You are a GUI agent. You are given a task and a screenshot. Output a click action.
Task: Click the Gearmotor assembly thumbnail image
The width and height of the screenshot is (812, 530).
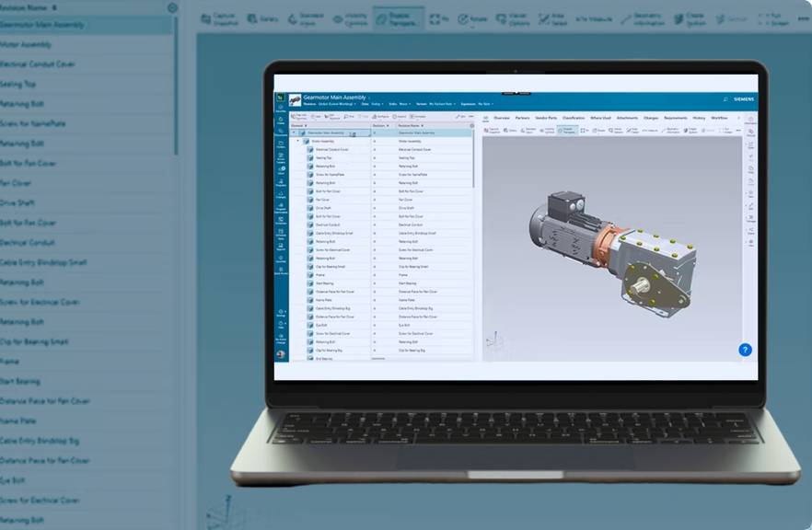[x=296, y=99]
